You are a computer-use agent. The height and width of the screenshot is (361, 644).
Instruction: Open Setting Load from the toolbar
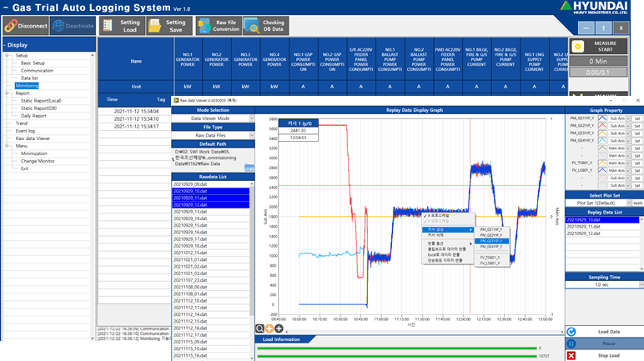click(121, 25)
